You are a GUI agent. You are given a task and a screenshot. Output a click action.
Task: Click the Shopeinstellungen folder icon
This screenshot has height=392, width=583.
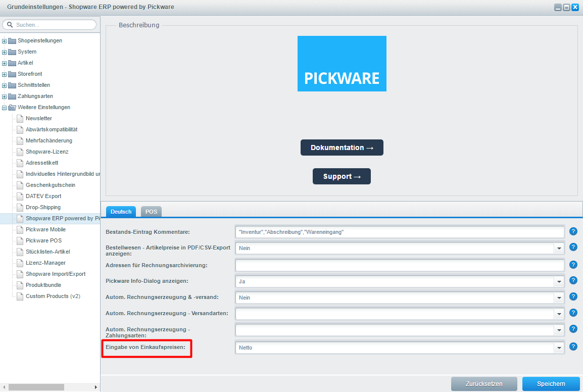tap(12, 40)
